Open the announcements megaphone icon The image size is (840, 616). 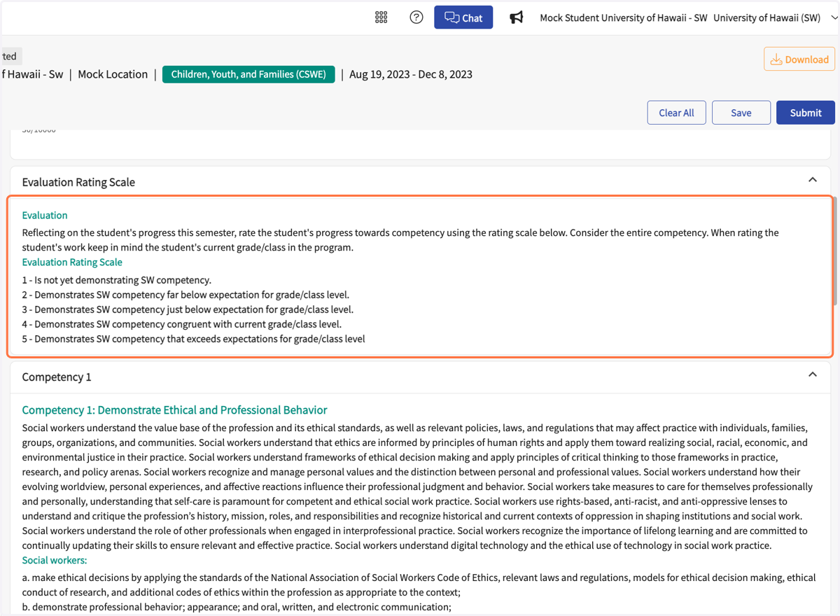coord(517,17)
